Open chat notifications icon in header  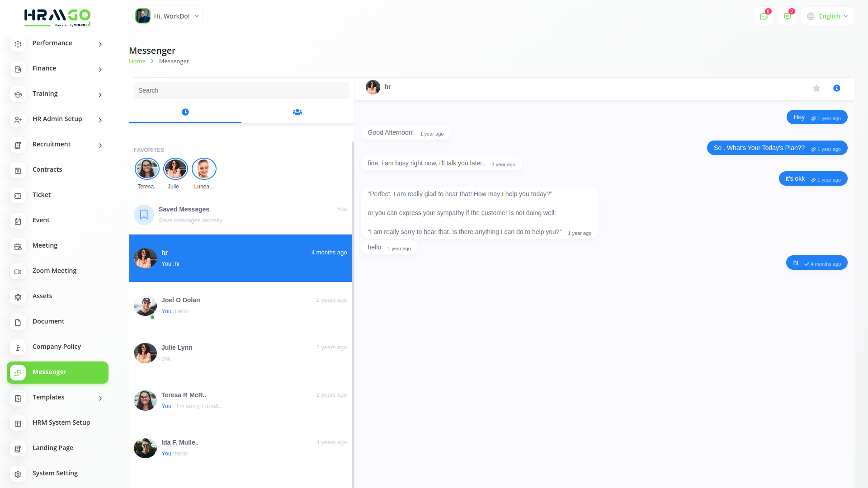click(764, 16)
